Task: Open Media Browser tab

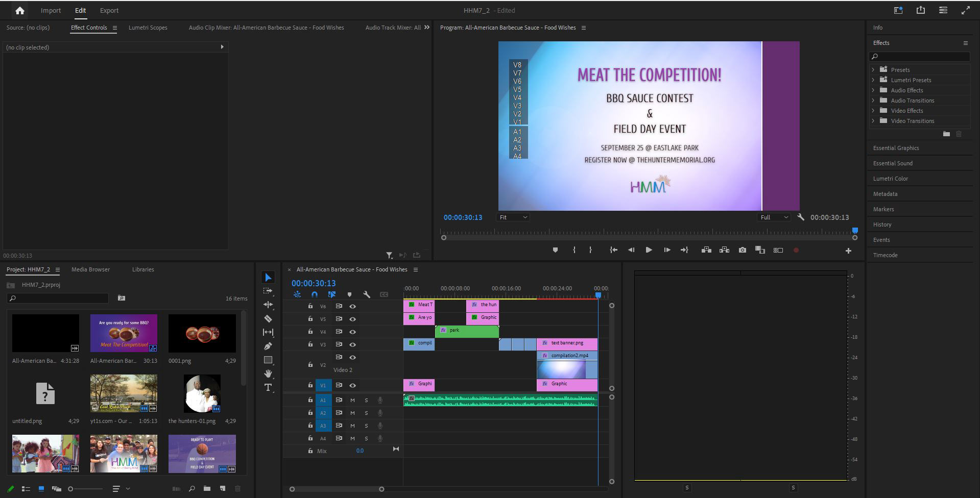Action: (90, 269)
